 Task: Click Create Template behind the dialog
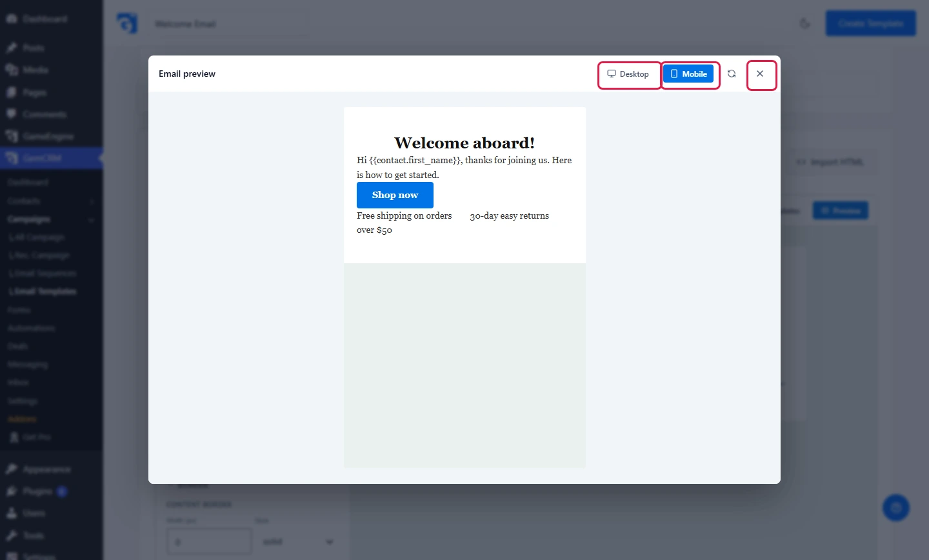pos(871,23)
